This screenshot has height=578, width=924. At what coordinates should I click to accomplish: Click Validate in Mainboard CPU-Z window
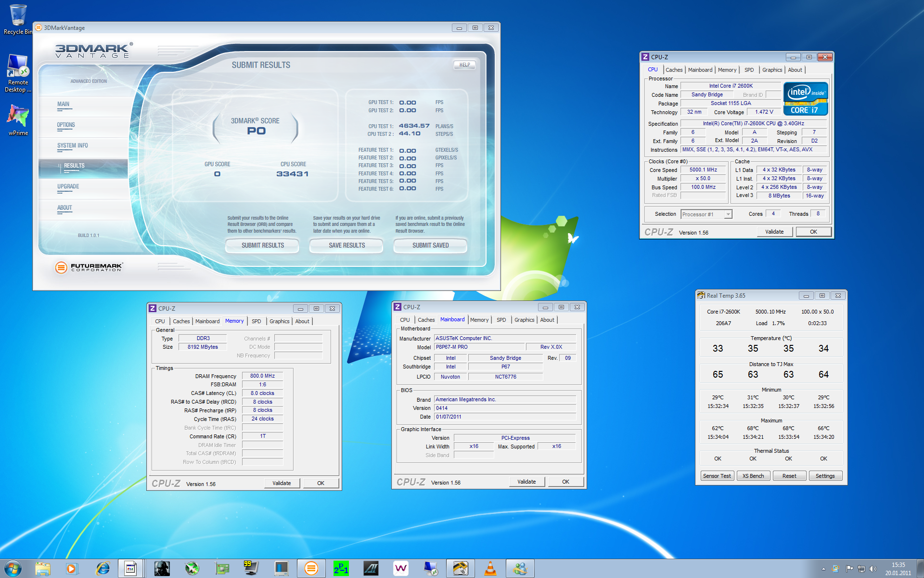point(526,482)
